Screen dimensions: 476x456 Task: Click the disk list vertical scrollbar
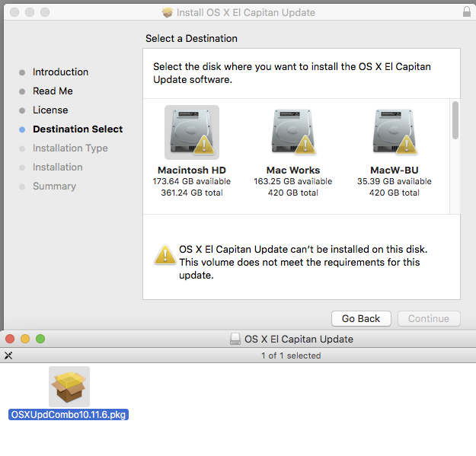[x=455, y=120]
